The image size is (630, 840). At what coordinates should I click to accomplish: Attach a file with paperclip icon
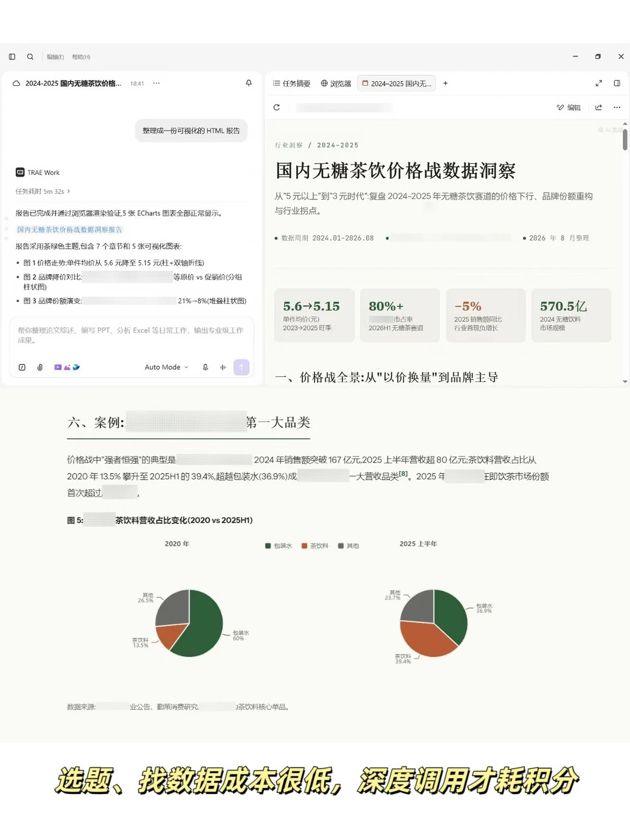(40, 367)
